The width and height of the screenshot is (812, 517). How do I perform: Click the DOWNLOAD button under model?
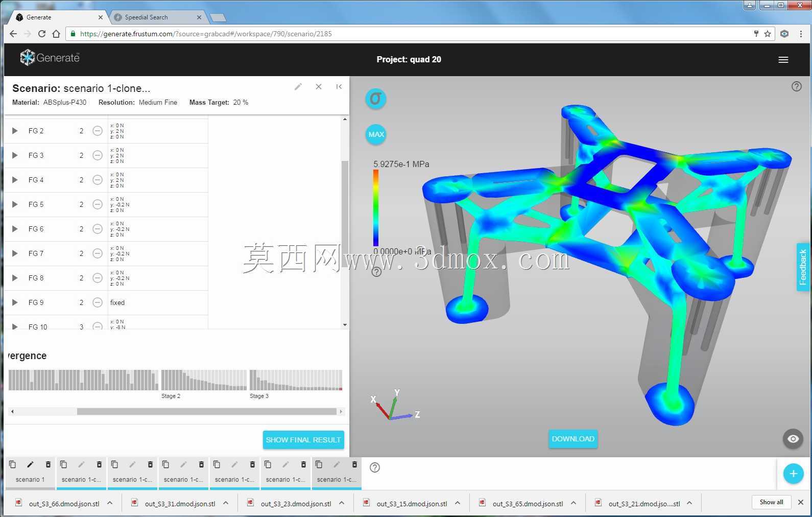coord(573,439)
